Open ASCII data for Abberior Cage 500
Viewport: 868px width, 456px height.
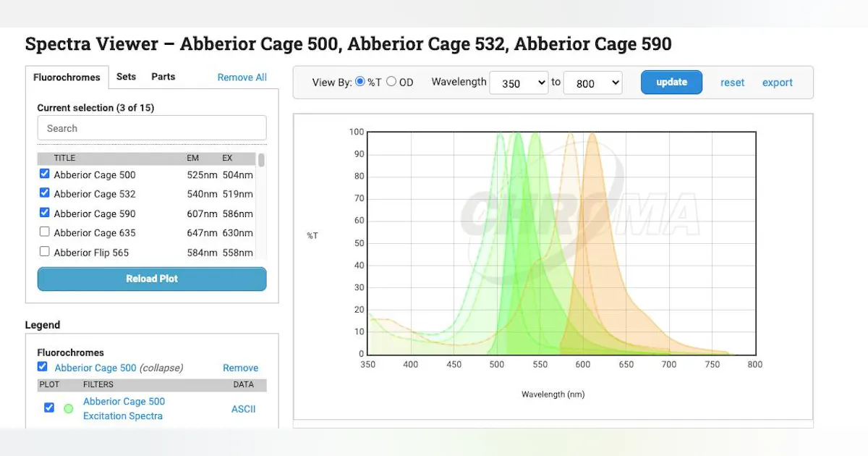[244, 408]
